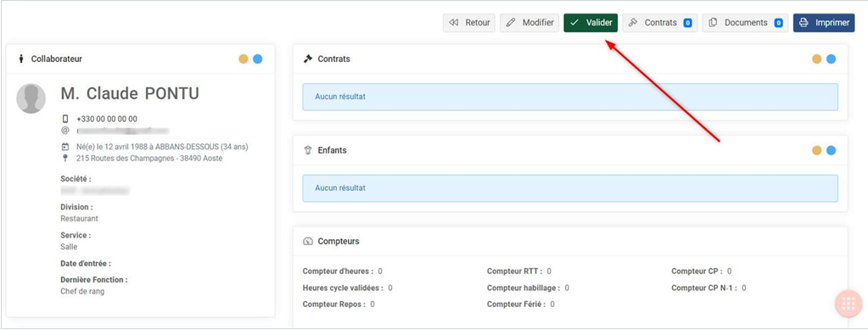The height and width of the screenshot is (330, 868).
Task: Click the blue dot in Enfants panel
Action: 831,150
